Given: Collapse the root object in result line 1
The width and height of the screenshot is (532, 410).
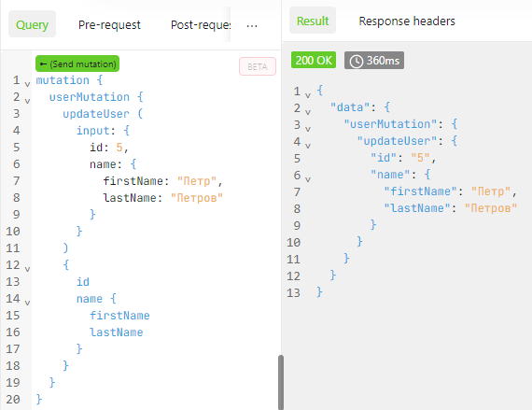Looking at the screenshot, I should coord(308,95).
